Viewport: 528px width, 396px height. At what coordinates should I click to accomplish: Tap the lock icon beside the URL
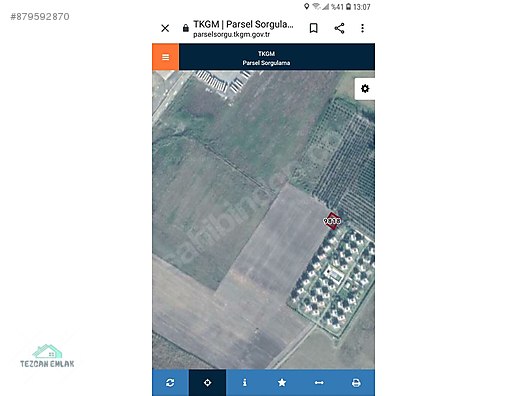(x=186, y=28)
